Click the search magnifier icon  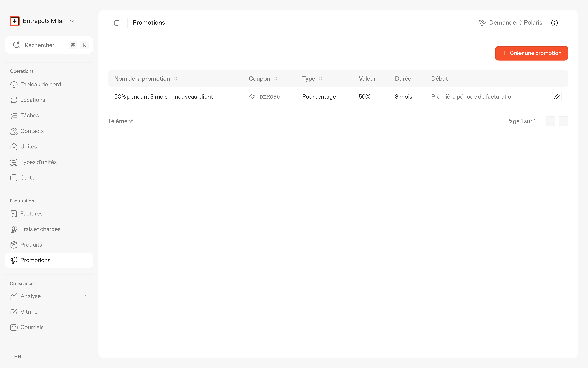[17, 45]
